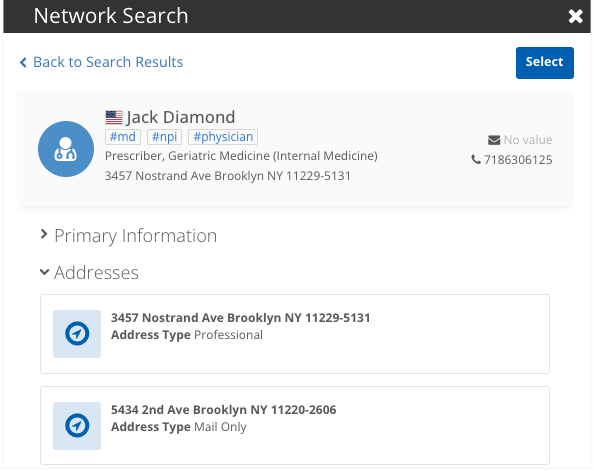Click the #physician tag
Screen dimensions: 594x471
click(x=223, y=137)
